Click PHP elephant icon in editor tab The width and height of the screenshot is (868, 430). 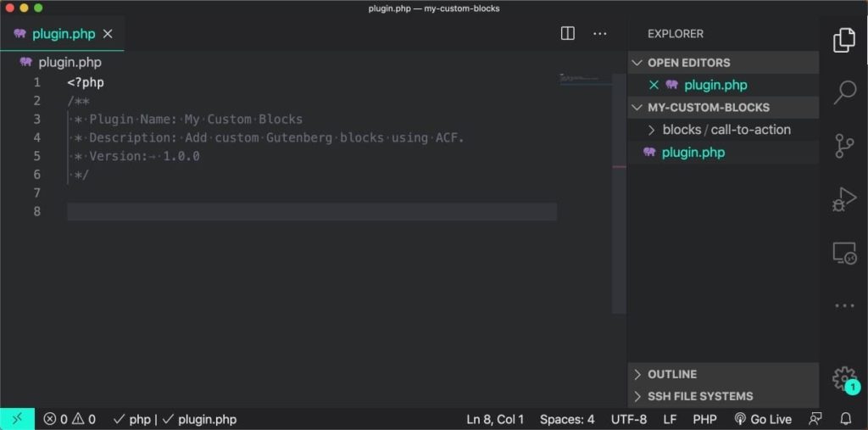[20, 34]
